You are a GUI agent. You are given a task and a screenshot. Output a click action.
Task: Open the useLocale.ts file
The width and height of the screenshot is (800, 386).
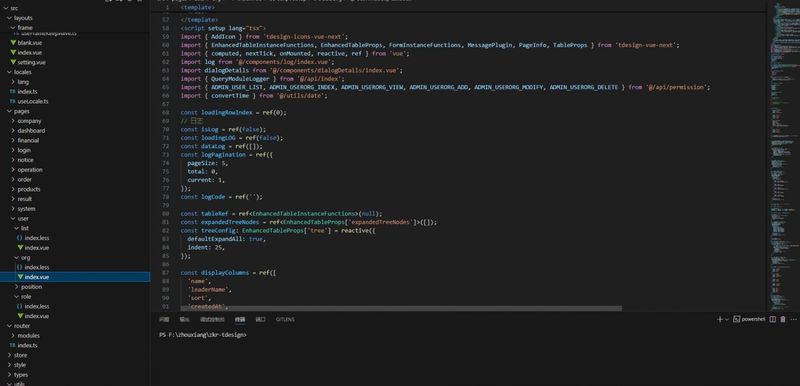tap(33, 101)
